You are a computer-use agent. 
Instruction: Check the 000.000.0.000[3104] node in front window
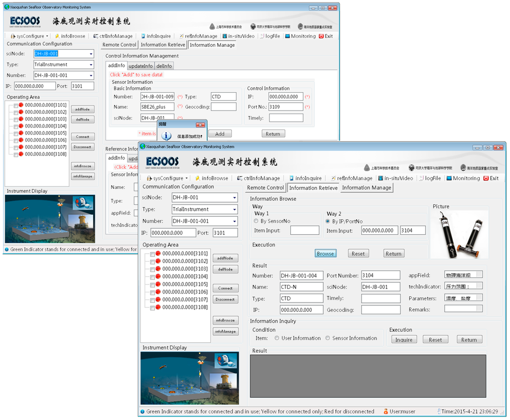click(152, 277)
